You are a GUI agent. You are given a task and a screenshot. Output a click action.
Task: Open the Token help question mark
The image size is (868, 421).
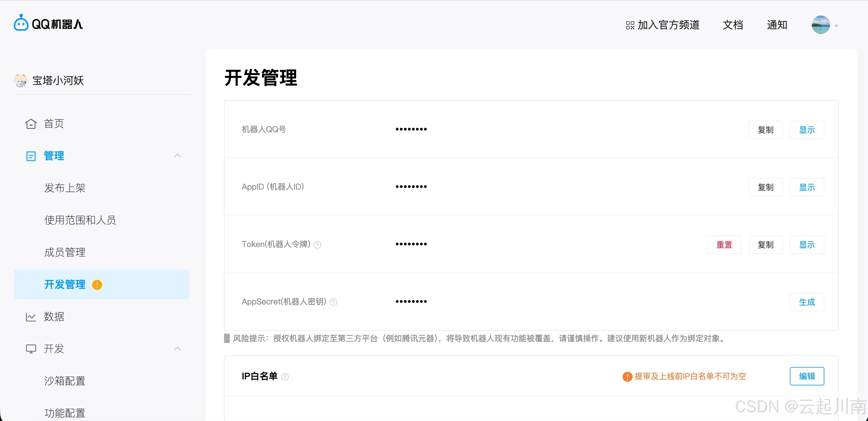[317, 244]
